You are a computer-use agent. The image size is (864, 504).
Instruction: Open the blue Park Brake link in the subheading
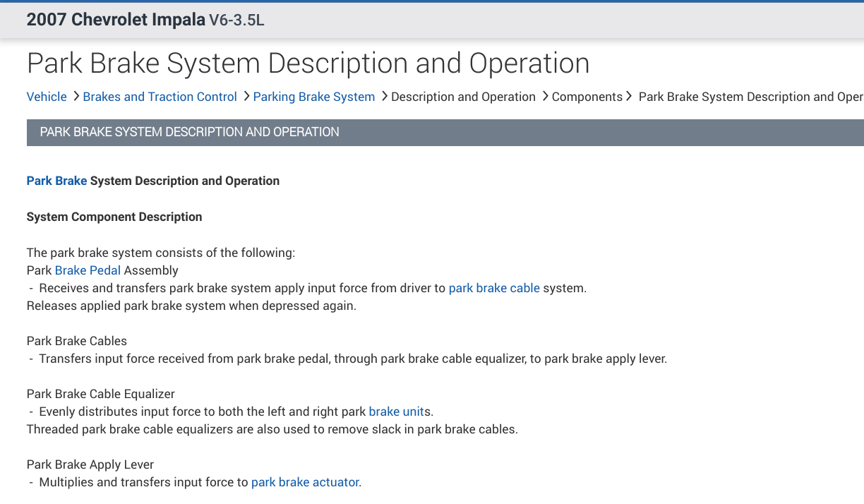56,181
